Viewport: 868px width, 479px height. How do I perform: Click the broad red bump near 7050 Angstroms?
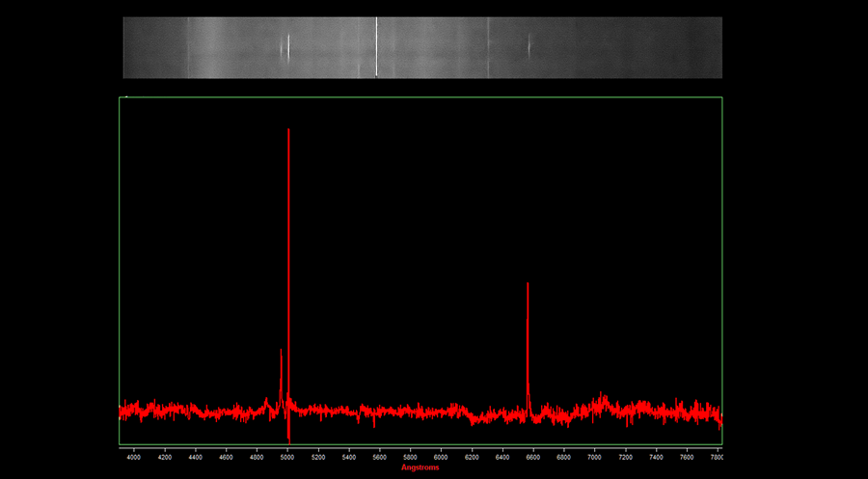click(600, 398)
